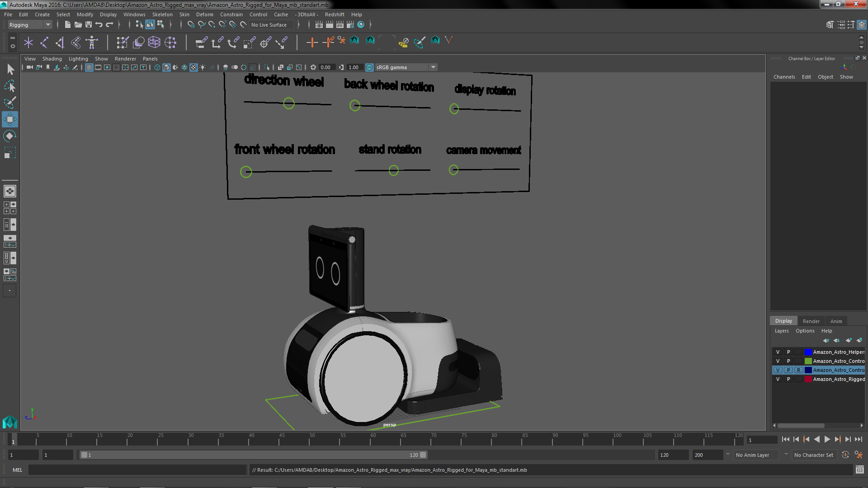This screenshot has height=488, width=868.
Task: Switch to the Anim layer tab
Action: coord(836,321)
